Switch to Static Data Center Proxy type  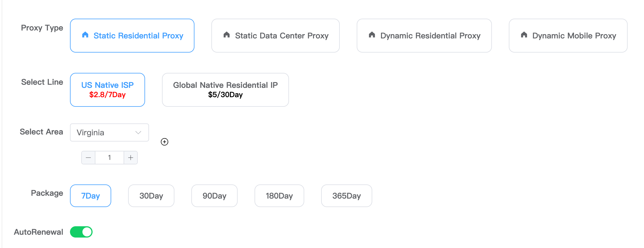[x=275, y=36]
